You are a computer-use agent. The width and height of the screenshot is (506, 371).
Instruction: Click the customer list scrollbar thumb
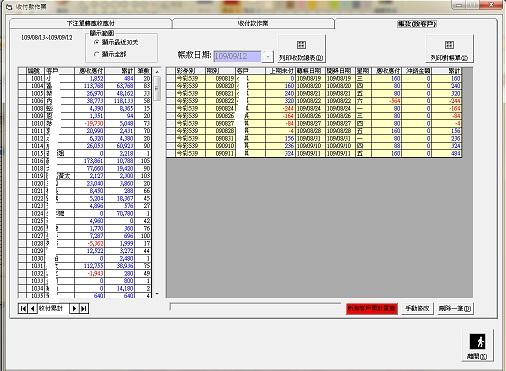click(157, 88)
